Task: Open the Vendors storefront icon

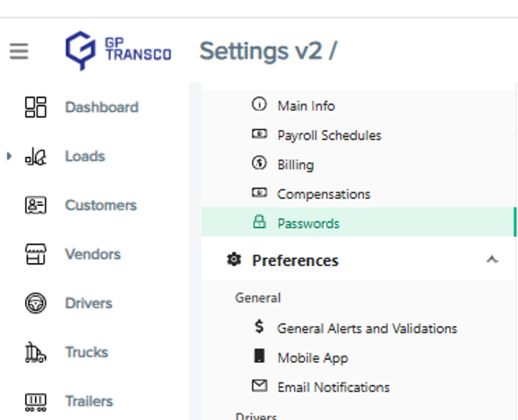Action: tap(36, 254)
